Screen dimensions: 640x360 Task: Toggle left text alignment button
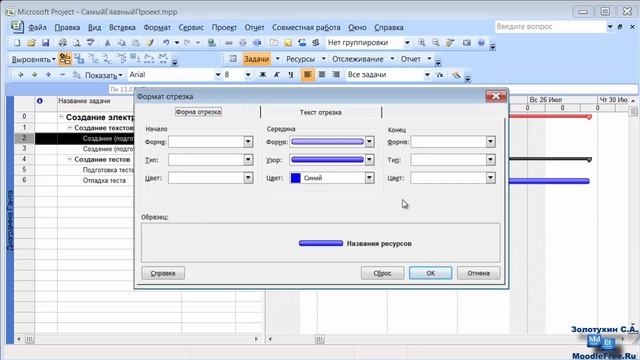[x=308, y=75]
